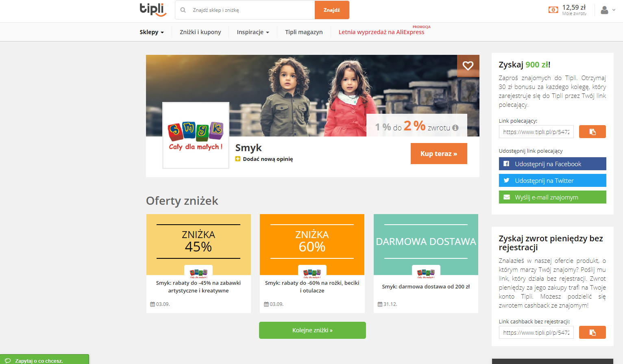Click the money refund icon in header
The height and width of the screenshot is (364, 623).
click(553, 10)
